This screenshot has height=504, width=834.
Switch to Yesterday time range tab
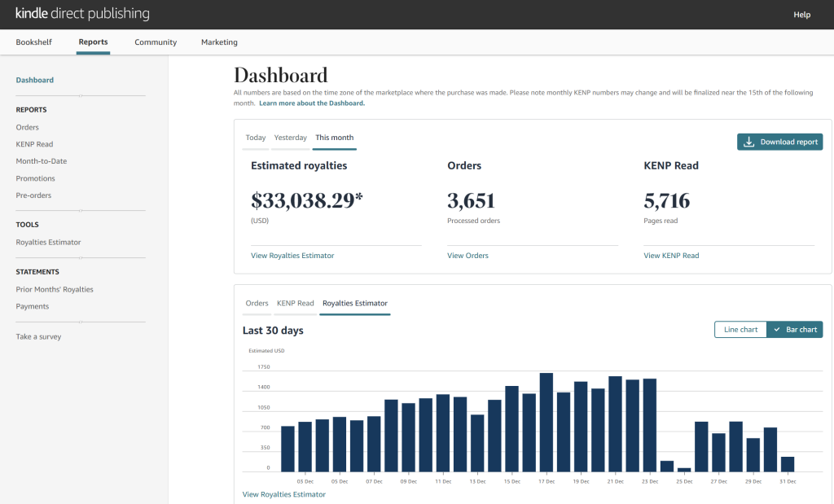point(290,138)
